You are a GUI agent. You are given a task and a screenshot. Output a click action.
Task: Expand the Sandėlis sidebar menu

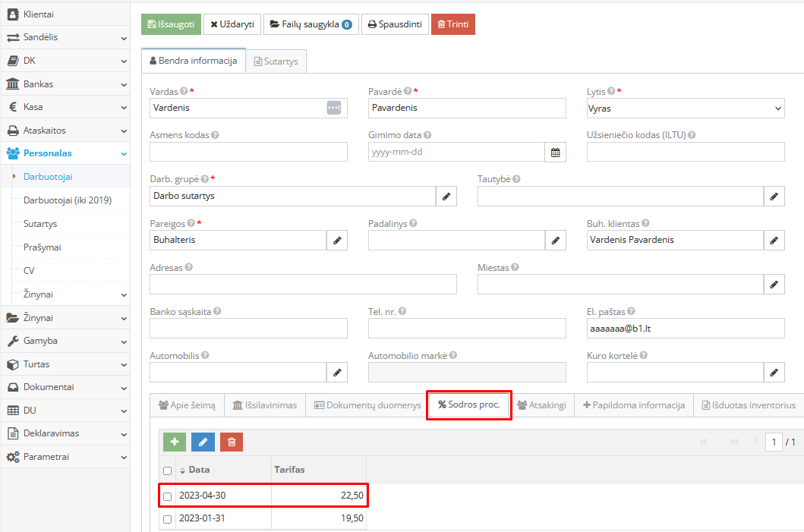click(65, 37)
